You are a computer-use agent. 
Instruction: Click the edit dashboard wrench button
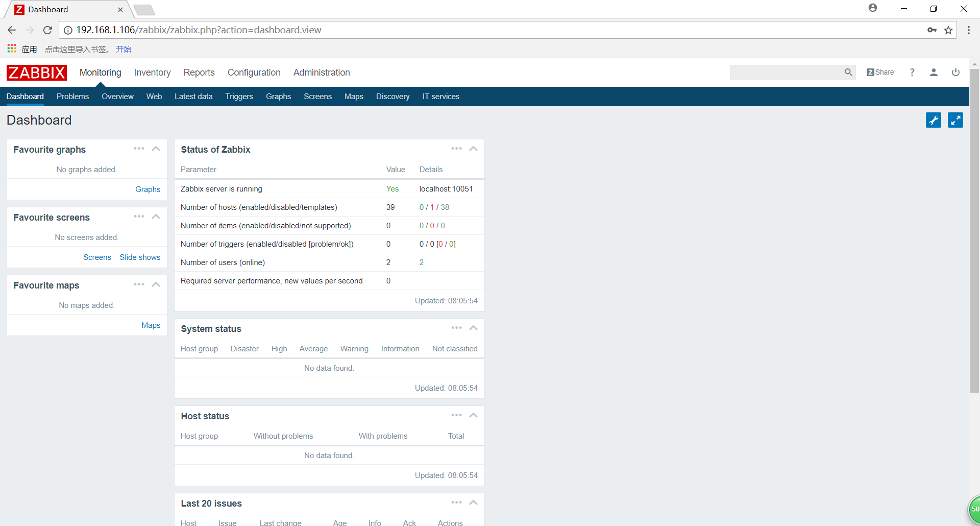point(934,120)
